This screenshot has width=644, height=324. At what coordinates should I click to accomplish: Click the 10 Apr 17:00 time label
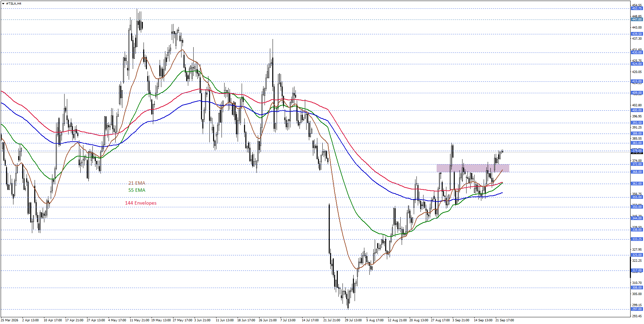53,320
